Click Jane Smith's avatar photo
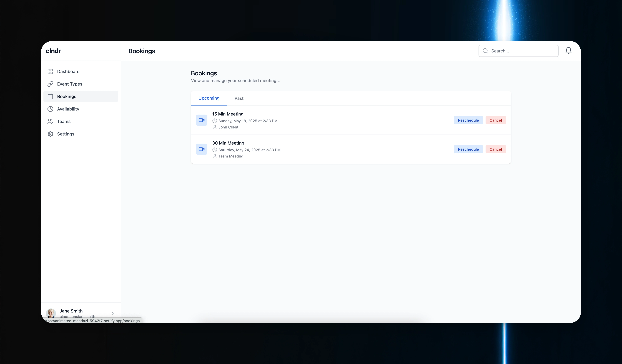The image size is (622, 364). (x=51, y=313)
